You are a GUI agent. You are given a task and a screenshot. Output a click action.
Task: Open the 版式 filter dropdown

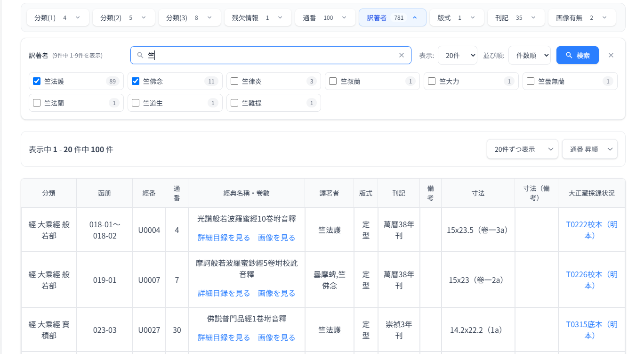point(457,17)
